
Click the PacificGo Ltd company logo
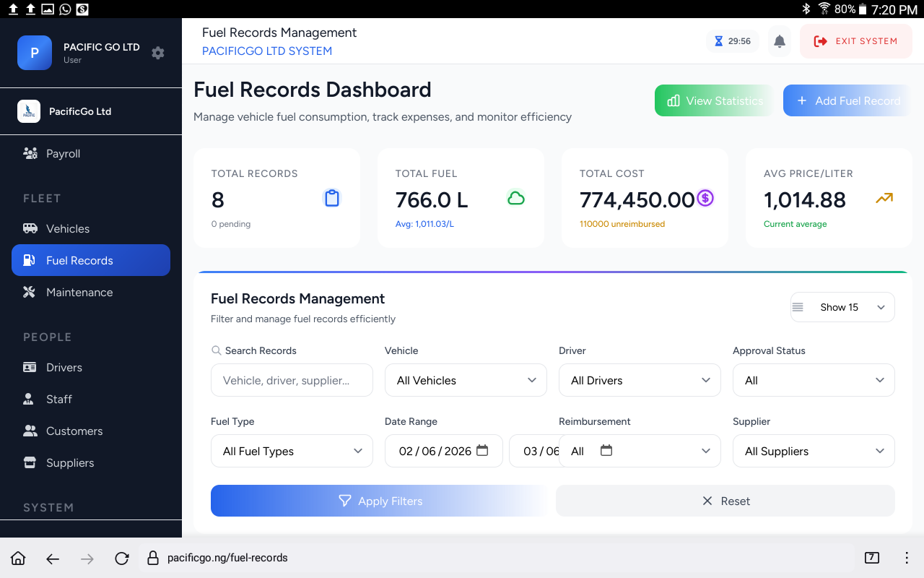click(x=29, y=111)
